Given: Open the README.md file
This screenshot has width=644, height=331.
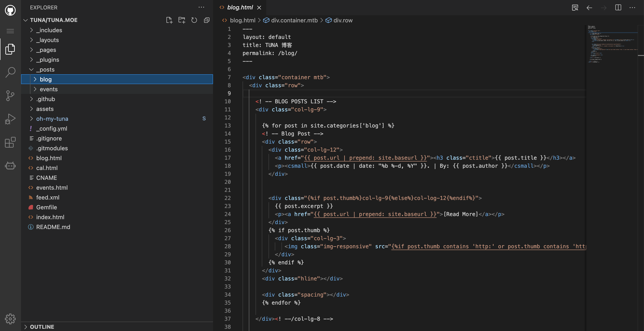Looking at the screenshot, I should click(117, 227).
